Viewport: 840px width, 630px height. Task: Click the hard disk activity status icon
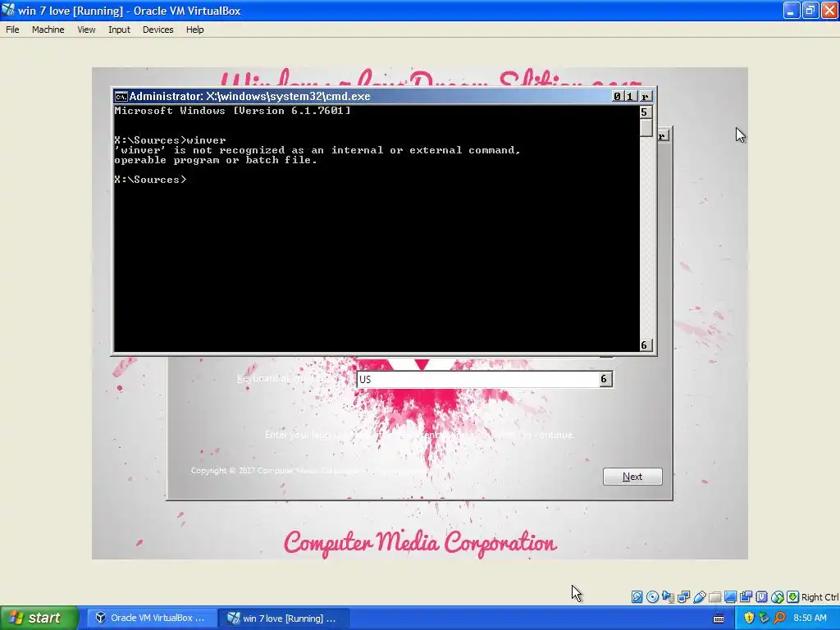(637, 597)
